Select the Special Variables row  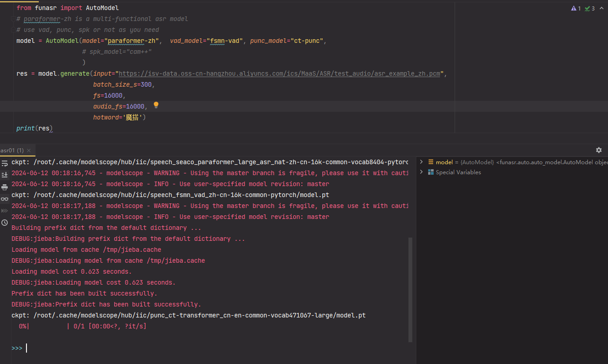(513, 172)
